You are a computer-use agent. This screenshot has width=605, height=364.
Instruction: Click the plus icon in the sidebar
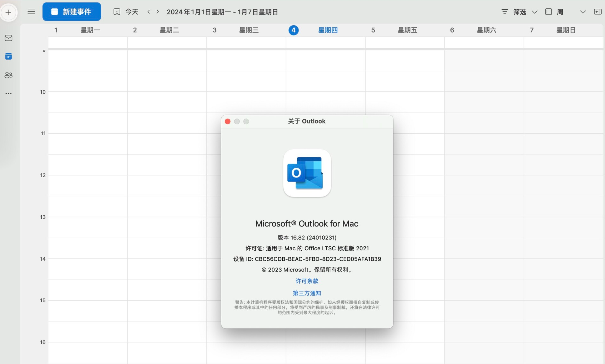click(x=9, y=12)
